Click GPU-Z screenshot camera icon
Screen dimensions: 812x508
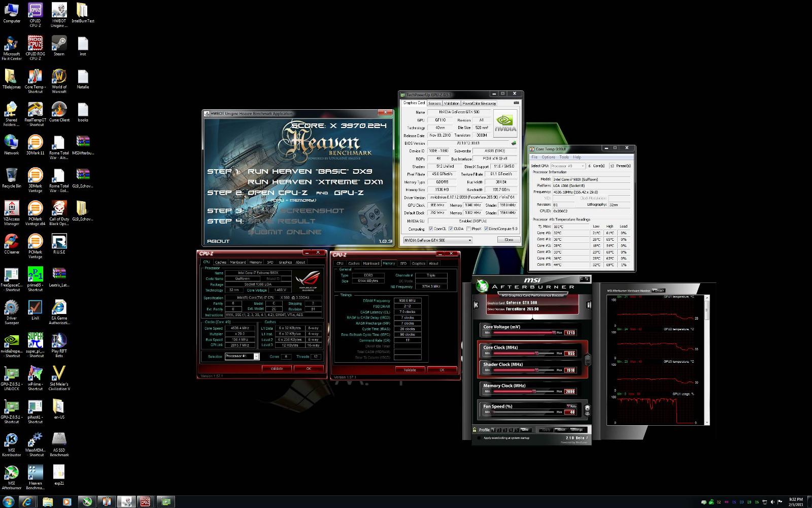pyautogui.click(x=517, y=103)
